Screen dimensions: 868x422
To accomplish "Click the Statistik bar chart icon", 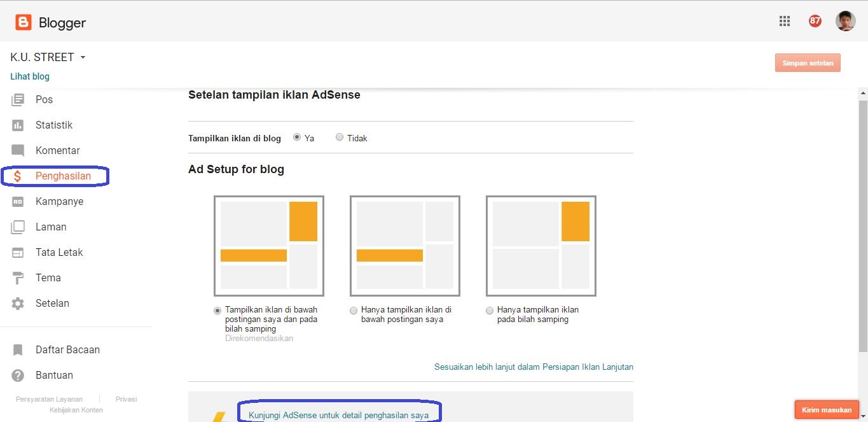I will (x=18, y=125).
